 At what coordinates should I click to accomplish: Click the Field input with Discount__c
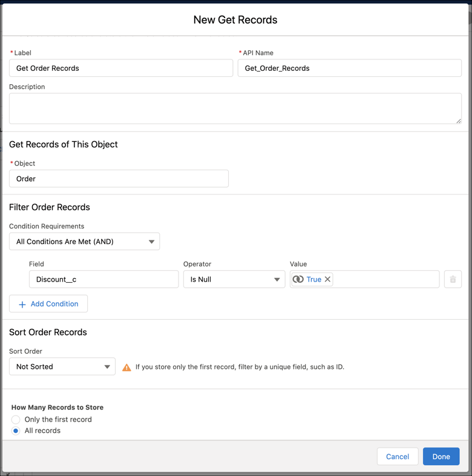103,279
